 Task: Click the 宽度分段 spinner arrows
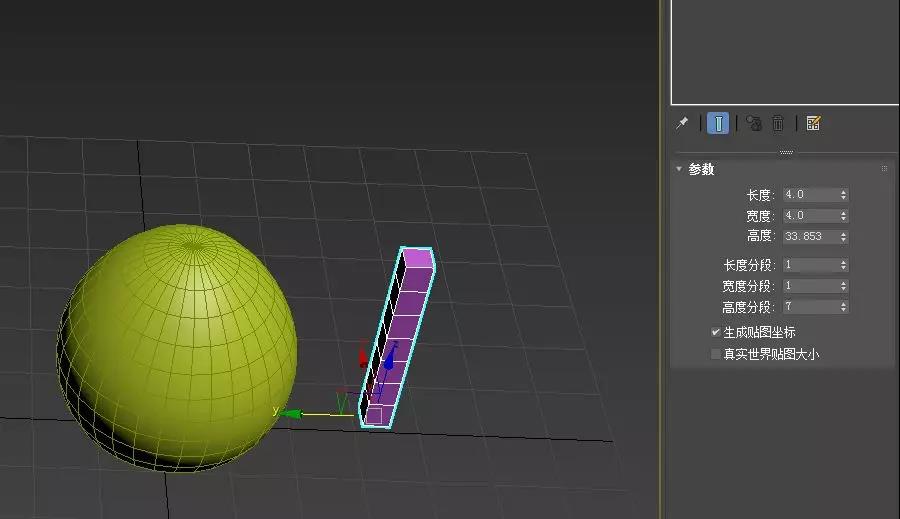843,285
